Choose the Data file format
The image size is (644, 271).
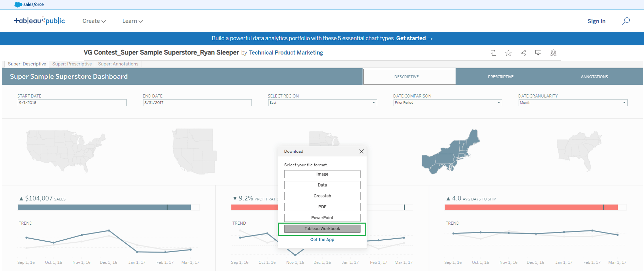(322, 185)
